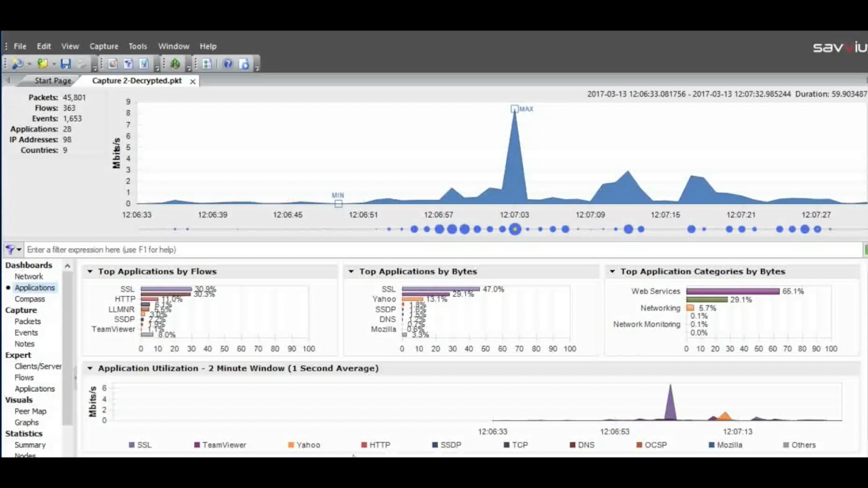Save the capture with floppy disk icon
Viewport: 868px width, 488px height.
click(65, 64)
